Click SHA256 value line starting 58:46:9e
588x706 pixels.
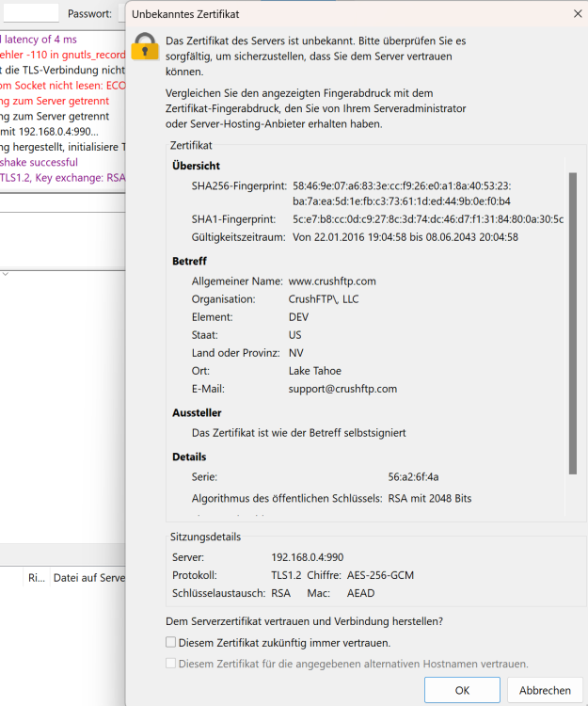pos(402,185)
